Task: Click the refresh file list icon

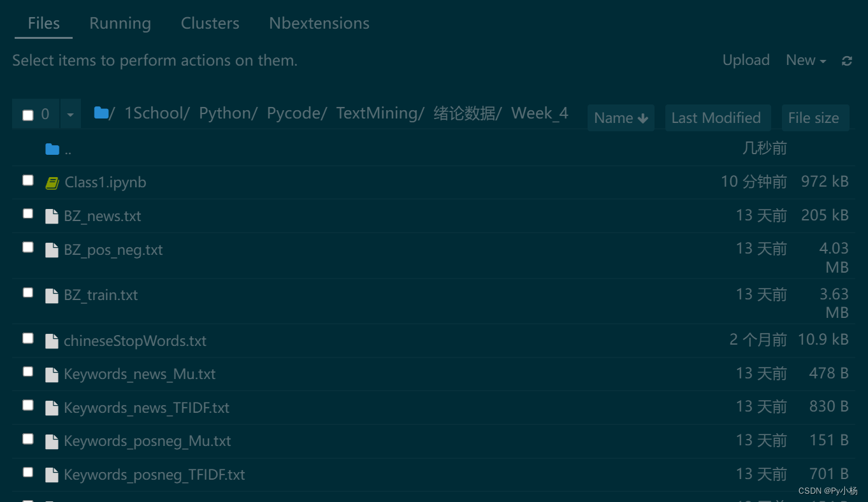Action: 846,60
